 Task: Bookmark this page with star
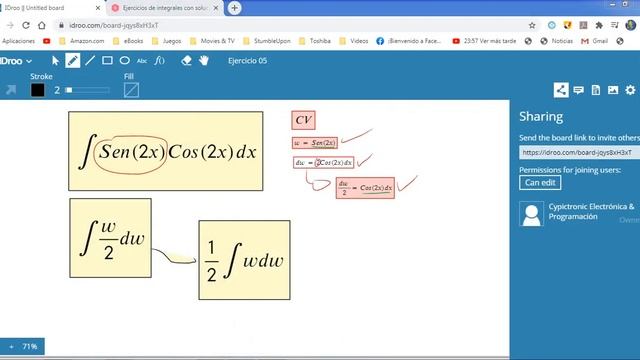(532, 25)
